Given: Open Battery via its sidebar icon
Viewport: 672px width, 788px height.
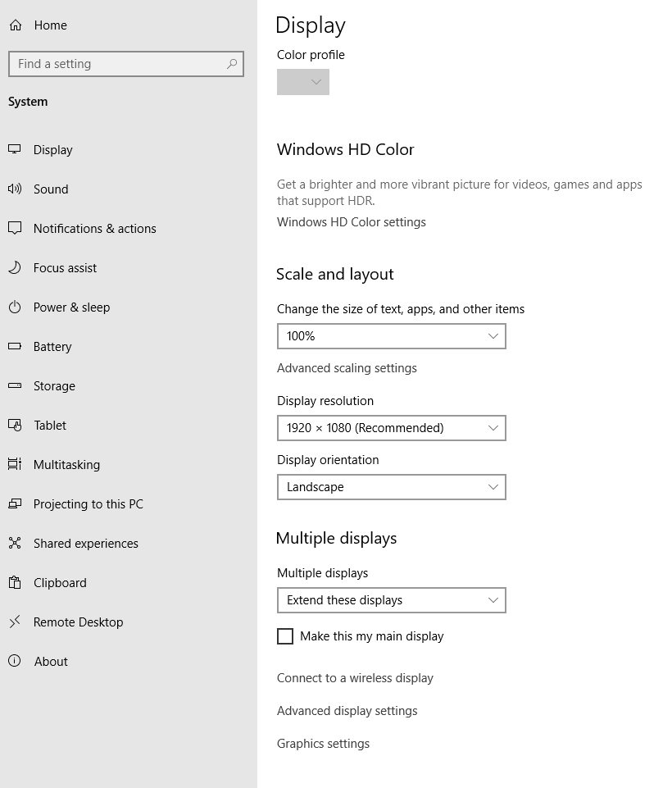Looking at the screenshot, I should pyautogui.click(x=15, y=347).
